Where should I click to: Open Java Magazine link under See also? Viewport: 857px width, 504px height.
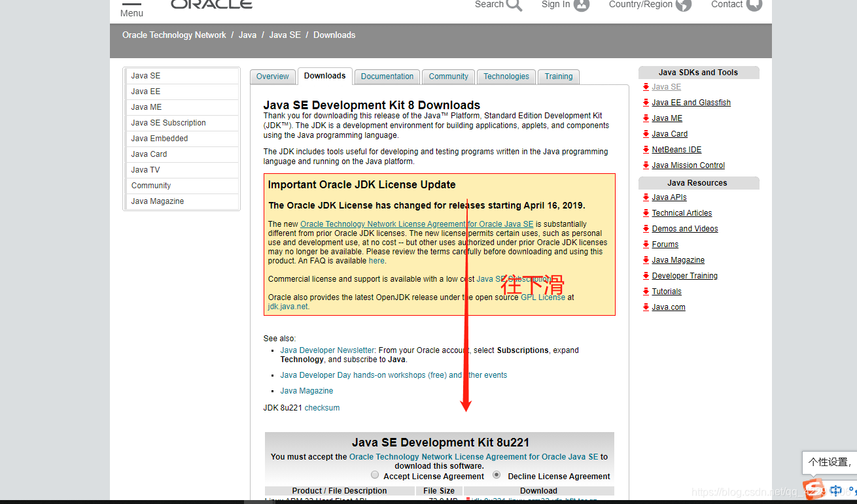307,391
